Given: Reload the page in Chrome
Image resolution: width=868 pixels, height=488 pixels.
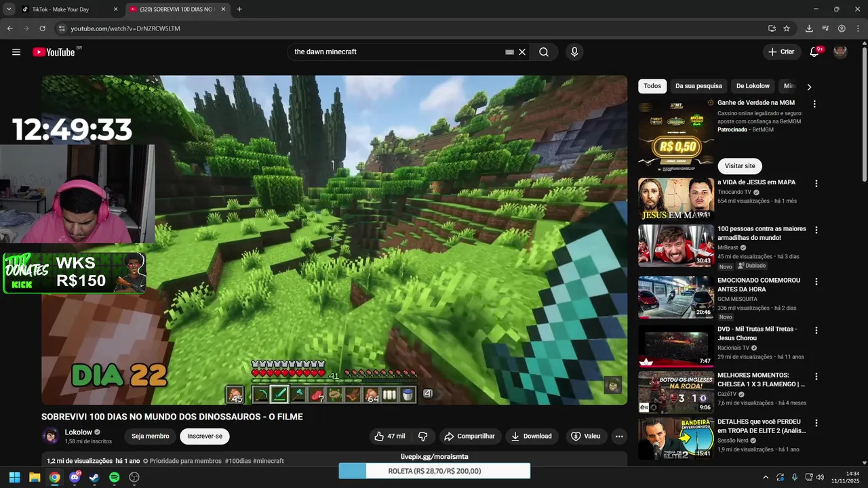Looking at the screenshot, I should coord(42,28).
